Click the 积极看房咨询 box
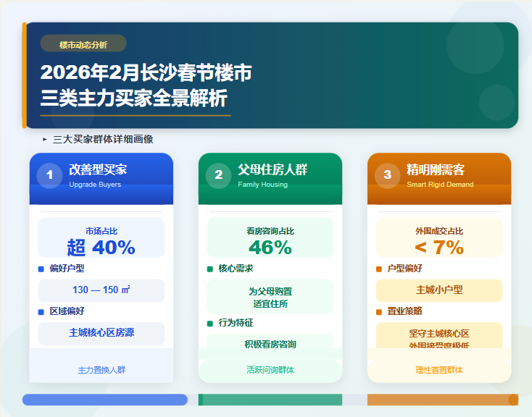This screenshot has height=417, width=532. pyautogui.click(x=270, y=342)
